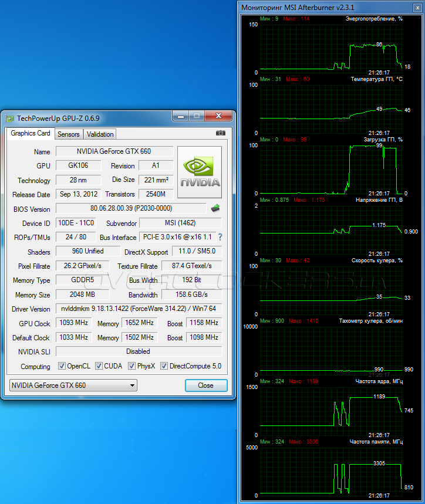The width and height of the screenshot is (425, 504).
Task: Switch to the Validation tab
Action: (x=100, y=134)
